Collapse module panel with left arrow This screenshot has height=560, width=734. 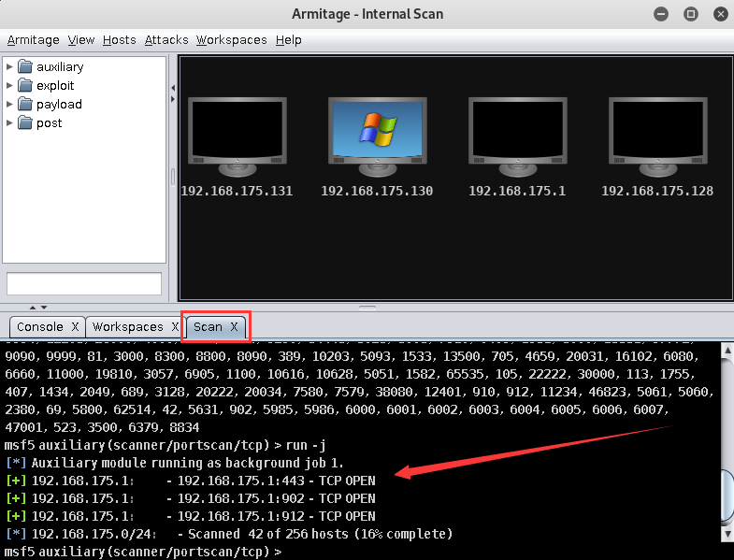click(173, 88)
